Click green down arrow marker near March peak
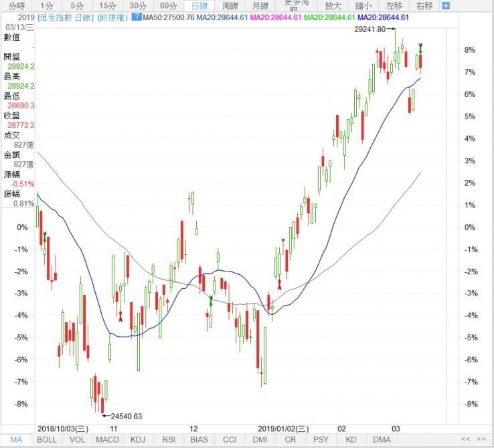Image resolution: width=494 pixels, height=448 pixels. 420,47
